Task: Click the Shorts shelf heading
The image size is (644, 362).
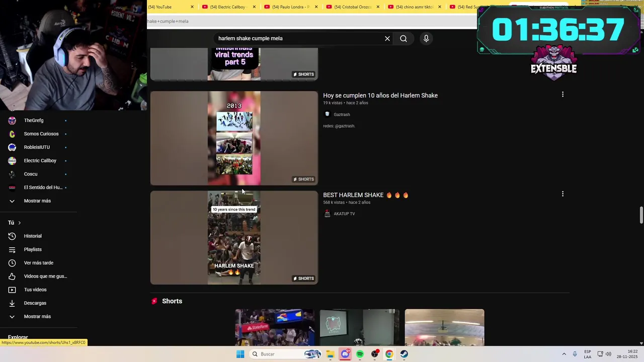Action: click(172, 301)
